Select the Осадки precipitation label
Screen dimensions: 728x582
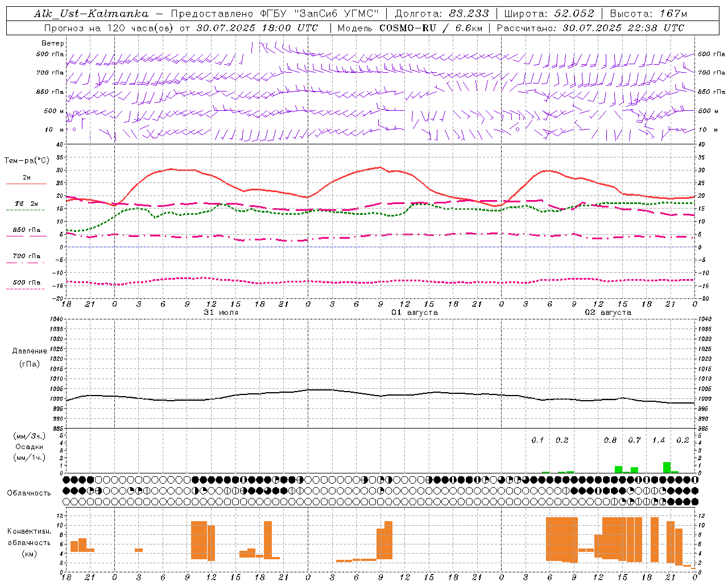point(29,447)
